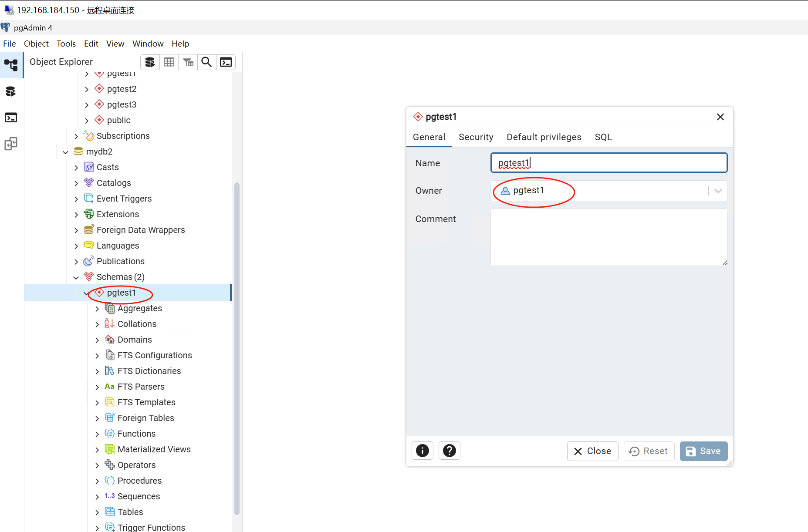The height and width of the screenshot is (532, 808).
Task: Expand the Extensions tree node
Action: 76,214
